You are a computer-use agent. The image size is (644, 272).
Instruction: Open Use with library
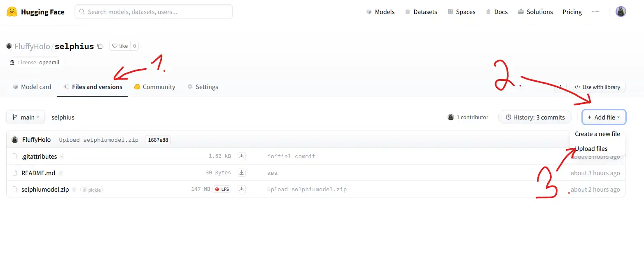(x=597, y=87)
